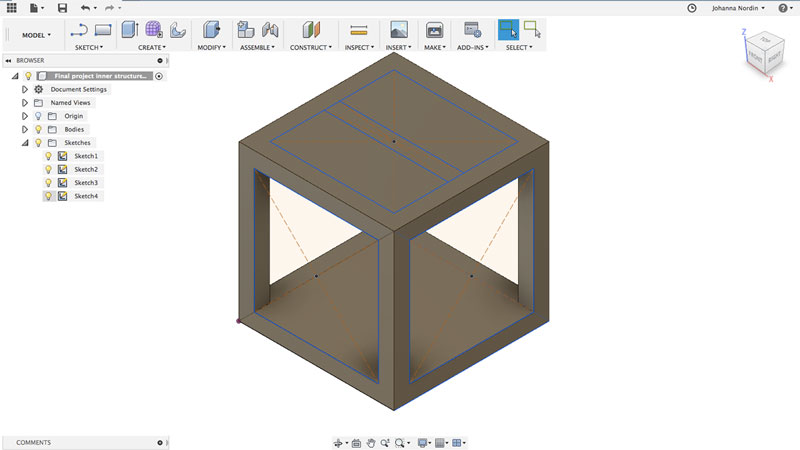800x450 pixels.
Task: Select the Extrude tool
Action: point(130,30)
